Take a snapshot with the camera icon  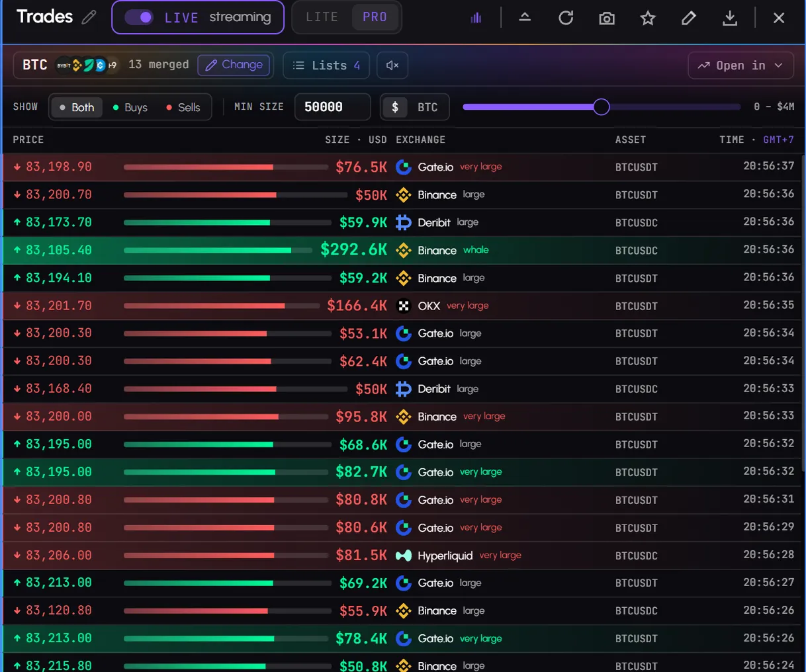point(607,18)
